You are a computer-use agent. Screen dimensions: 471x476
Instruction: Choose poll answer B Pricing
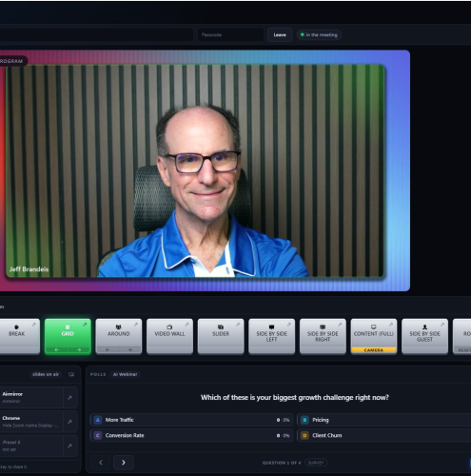(x=384, y=420)
